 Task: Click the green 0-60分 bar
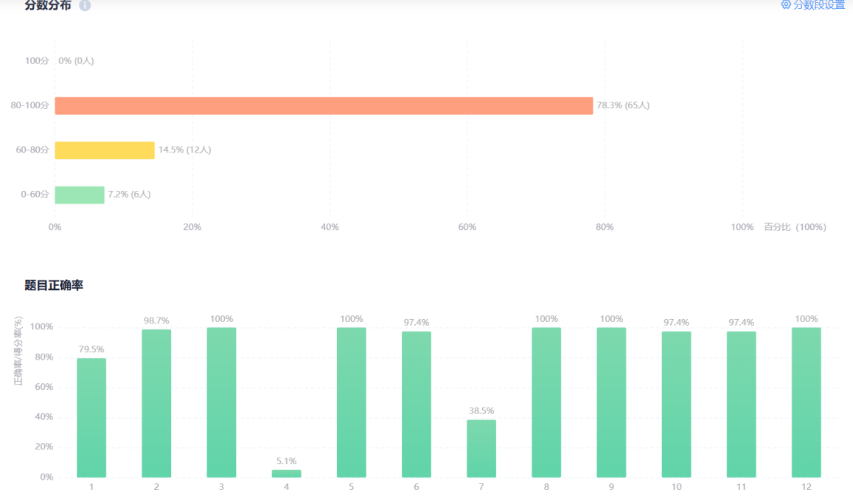pyautogui.click(x=80, y=195)
